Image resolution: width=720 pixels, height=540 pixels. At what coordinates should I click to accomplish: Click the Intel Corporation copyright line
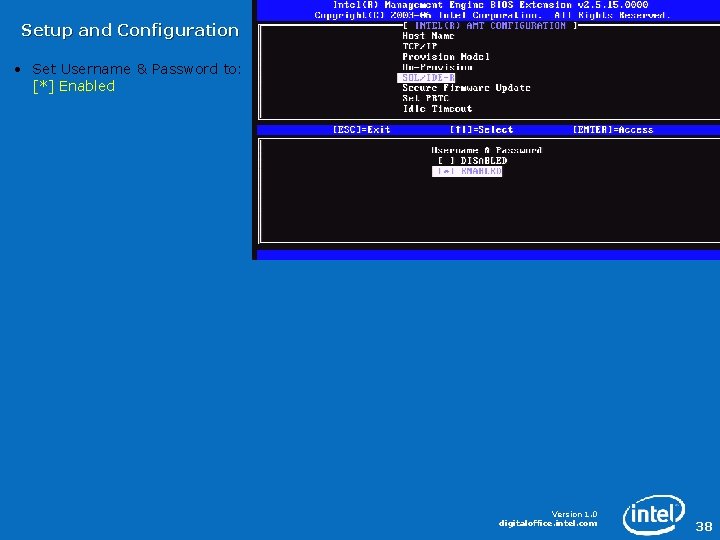(492, 15)
